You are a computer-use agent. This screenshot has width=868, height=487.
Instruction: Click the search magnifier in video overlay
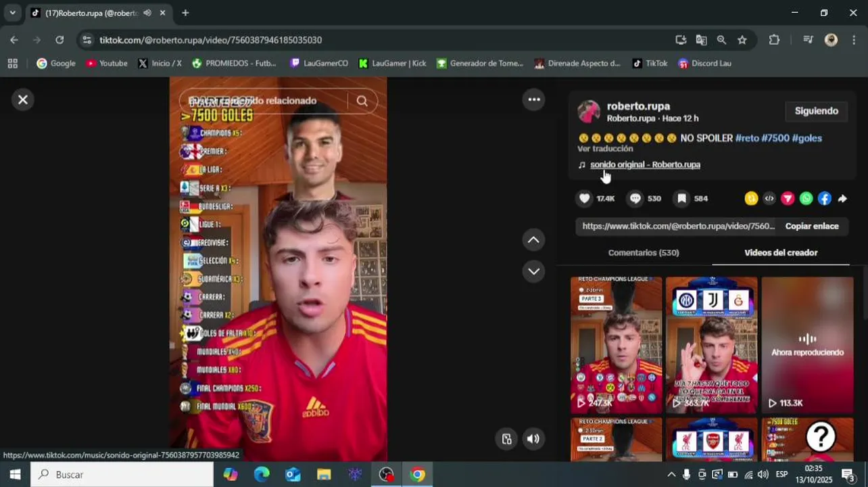click(x=362, y=101)
